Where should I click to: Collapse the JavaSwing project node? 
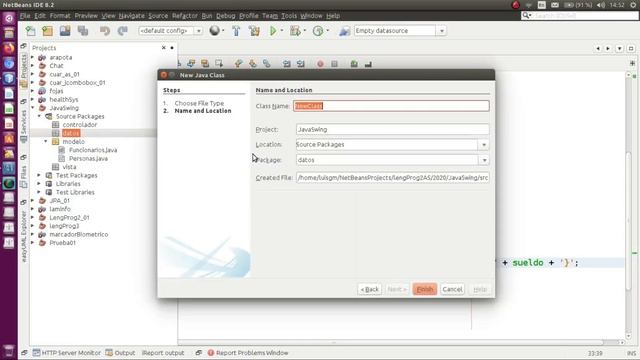(33, 108)
